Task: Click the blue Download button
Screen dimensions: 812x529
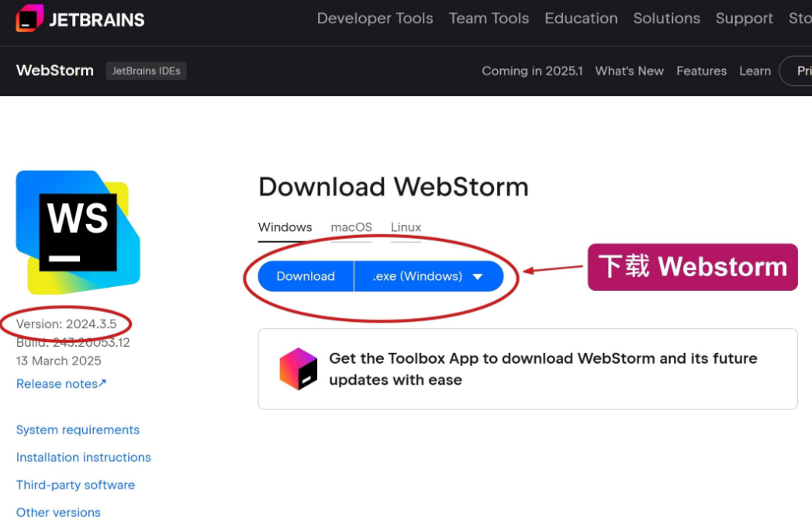Action: [x=306, y=276]
